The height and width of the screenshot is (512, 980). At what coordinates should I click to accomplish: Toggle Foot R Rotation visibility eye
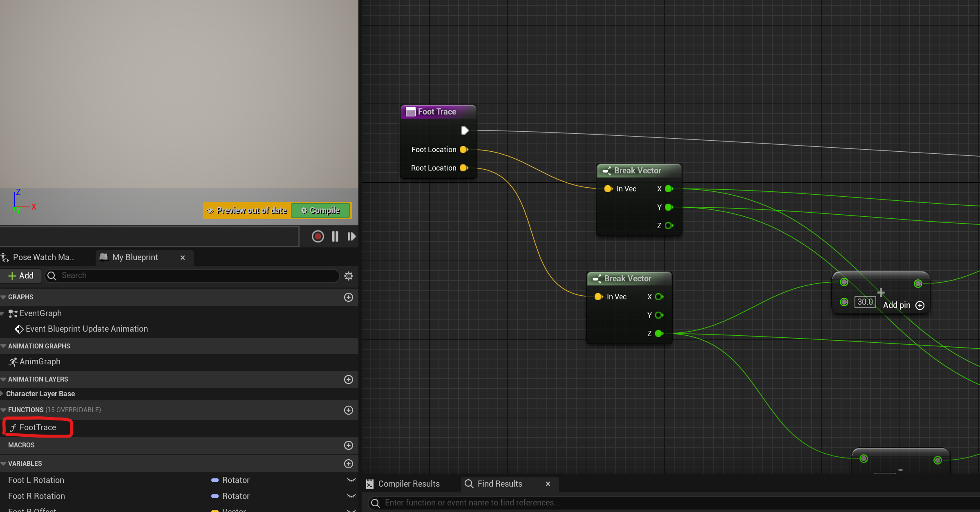[x=351, y=496]
